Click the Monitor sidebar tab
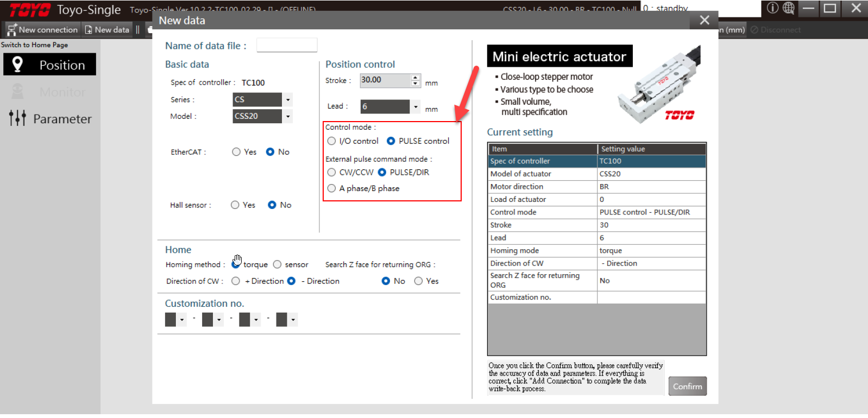 pos(50,92)
